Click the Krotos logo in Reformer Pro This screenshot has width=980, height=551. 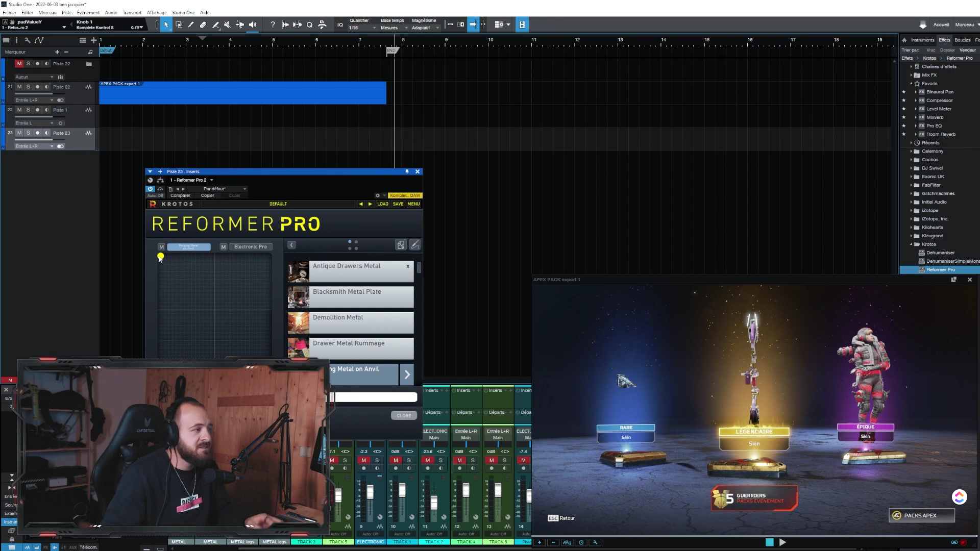152,204
